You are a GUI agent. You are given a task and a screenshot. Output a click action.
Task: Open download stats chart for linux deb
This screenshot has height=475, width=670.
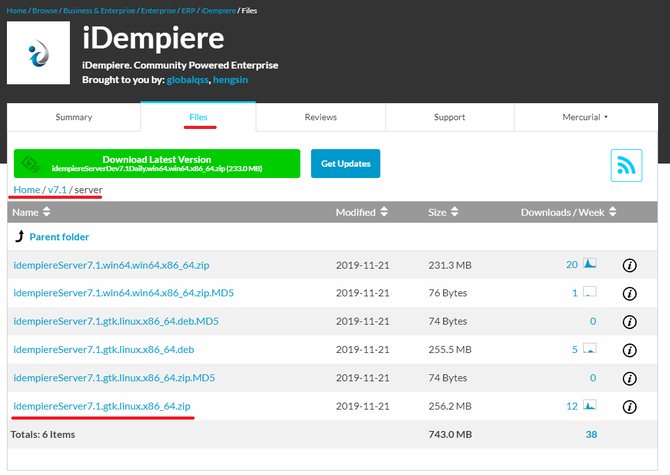click(590, 348)
